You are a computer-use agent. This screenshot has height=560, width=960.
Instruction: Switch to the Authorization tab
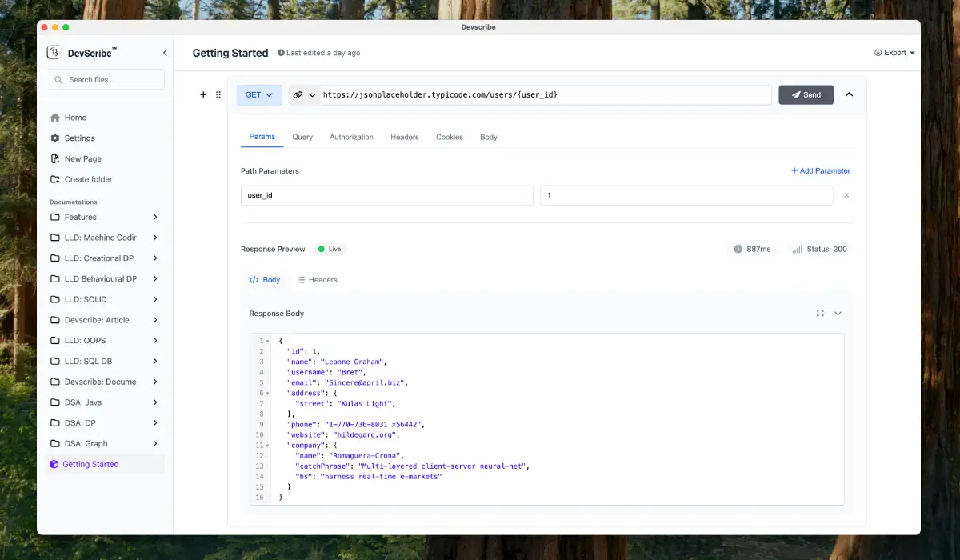351,137
